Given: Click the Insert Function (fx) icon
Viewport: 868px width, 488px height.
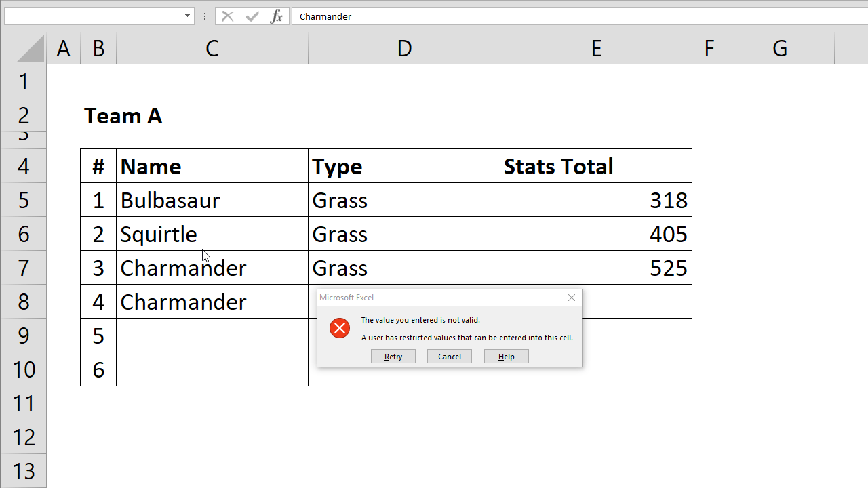Looking at the screenshot, I should point(276,16).
